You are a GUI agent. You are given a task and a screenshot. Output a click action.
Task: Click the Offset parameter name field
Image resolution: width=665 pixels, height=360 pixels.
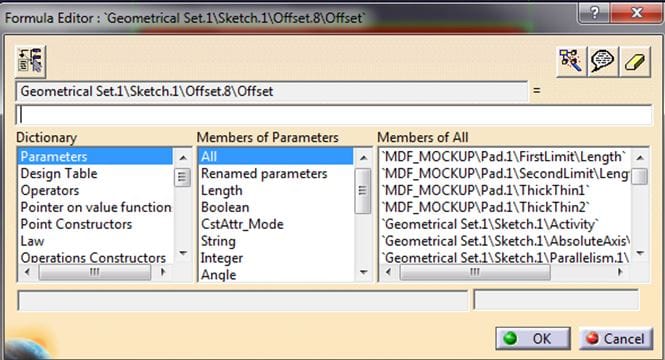point(272,91)
